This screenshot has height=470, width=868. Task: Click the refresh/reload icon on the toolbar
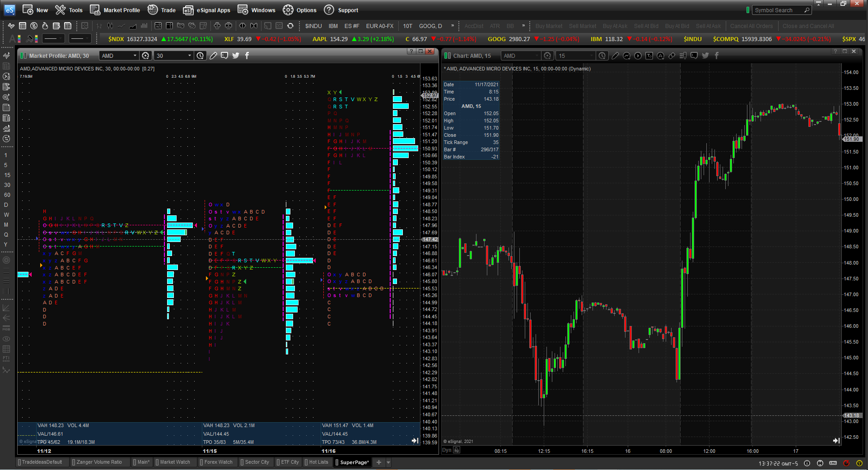click(291, 26)
